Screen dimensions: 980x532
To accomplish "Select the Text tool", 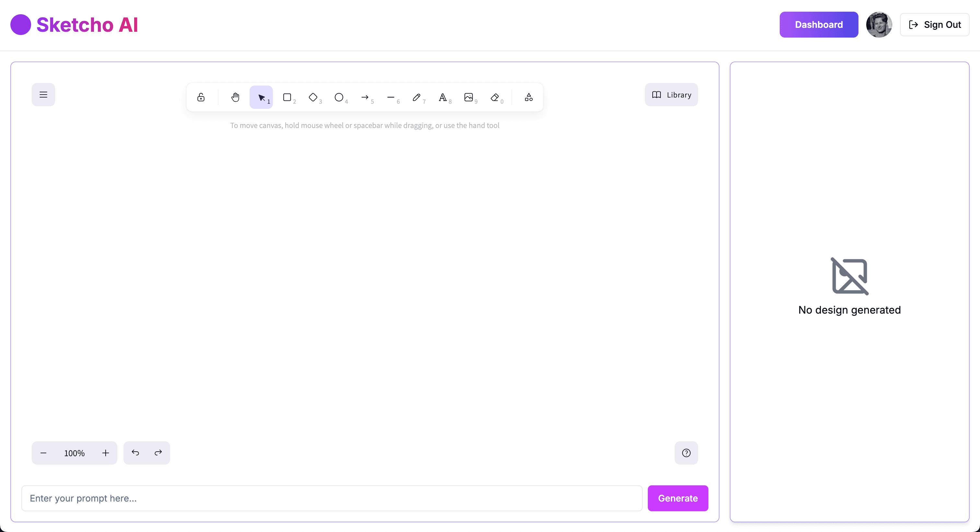I will tap(442, 97).
